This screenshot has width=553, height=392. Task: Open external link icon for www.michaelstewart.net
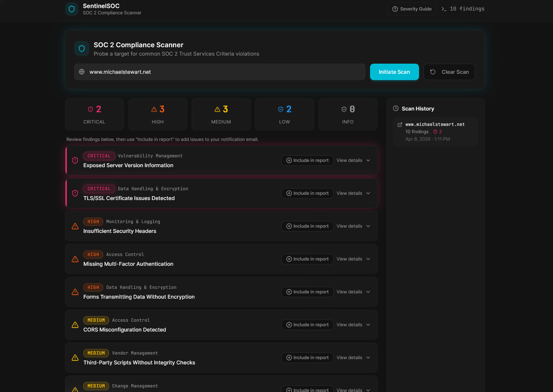point(400,124)
